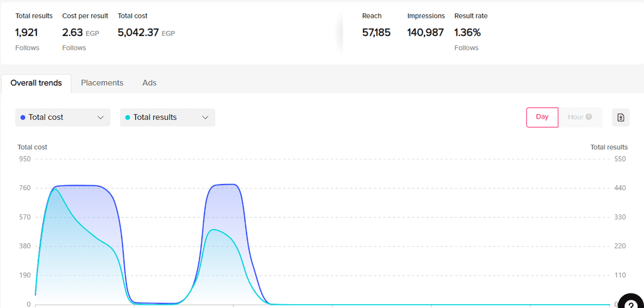The height and width of the screenshot is (308, 644).
Task: Click the 380 left axis tick label
Action: [25, 246]
